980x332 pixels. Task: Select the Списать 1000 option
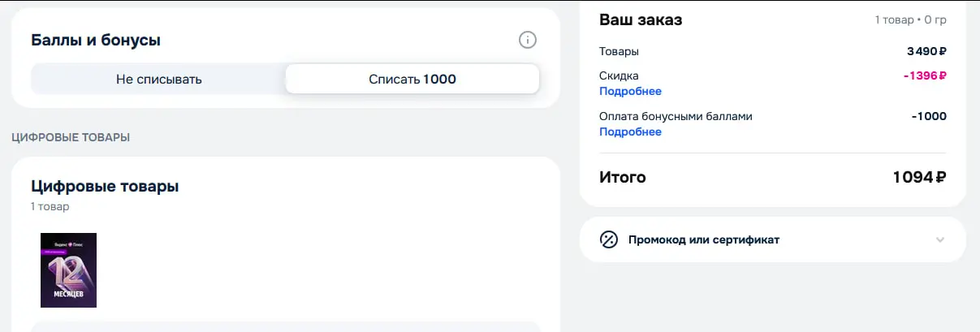click(x=412, y=79)
